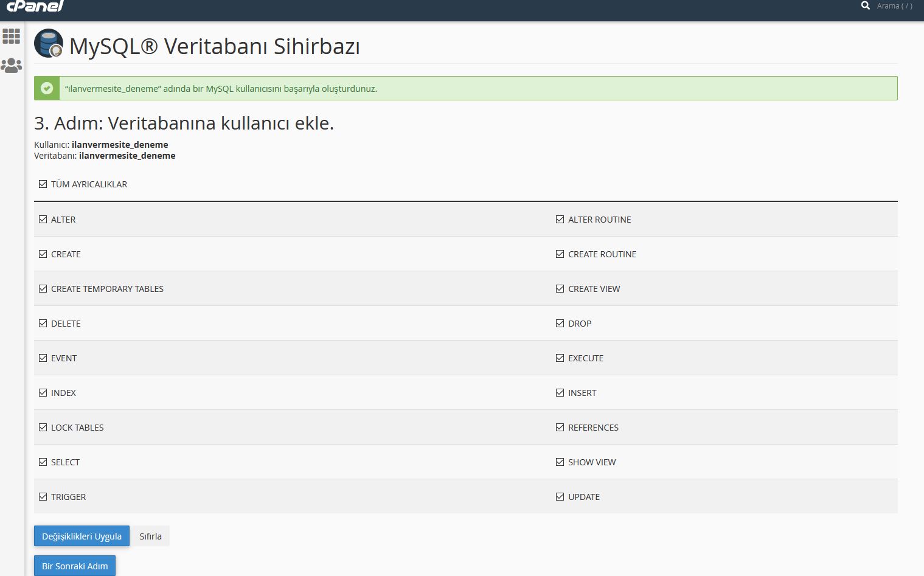Toggle the ALTER ROUTINE checkbox
924x576 pixels.
coord(560,220)
